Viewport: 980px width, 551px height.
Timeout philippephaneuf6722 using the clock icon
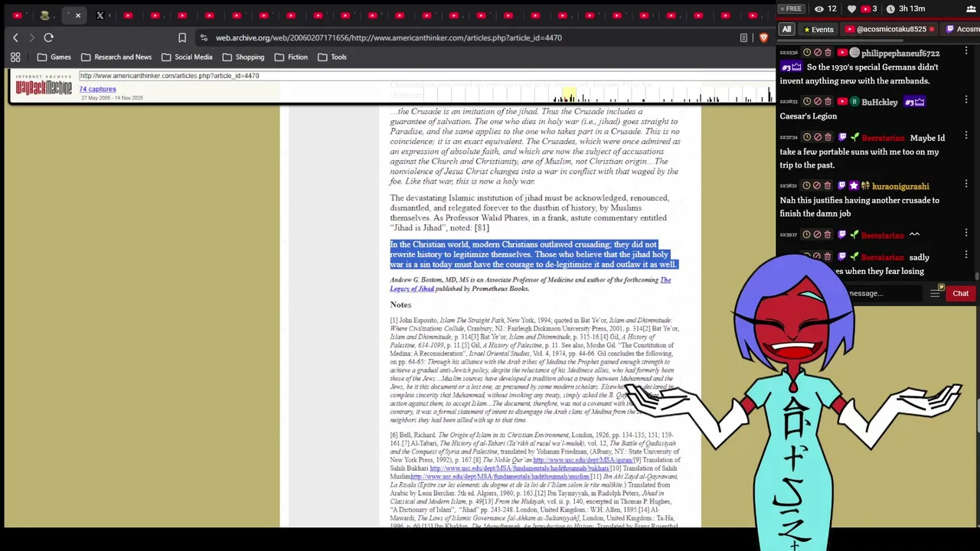pos(806,53)
